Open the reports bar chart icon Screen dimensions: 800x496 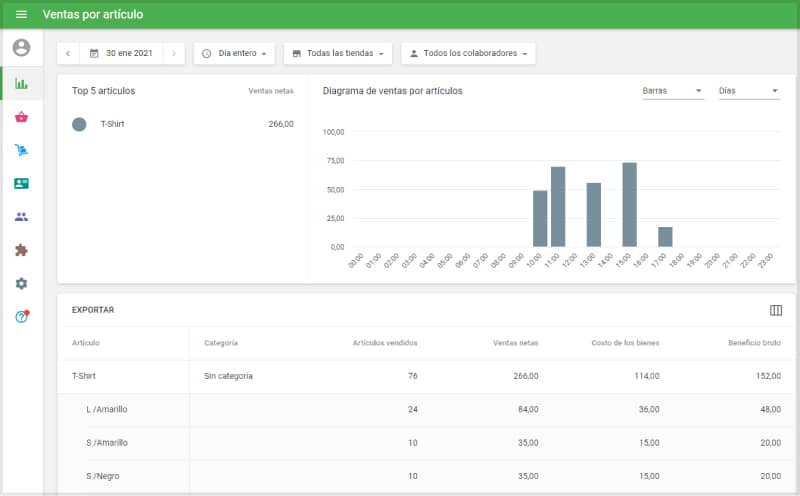[x=21, y=84]
